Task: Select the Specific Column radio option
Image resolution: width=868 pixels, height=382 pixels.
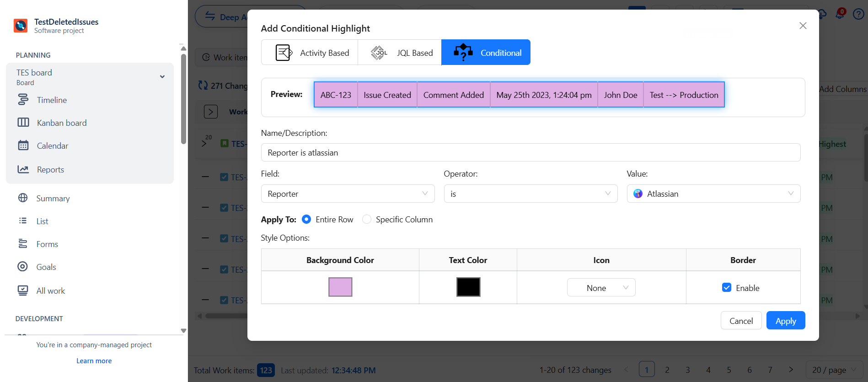Action: [x=367, y=220]
